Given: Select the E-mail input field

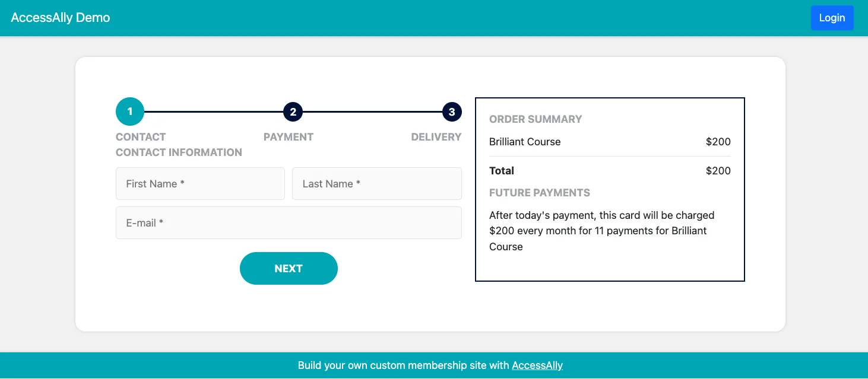Looking at the screenshot, I should point(289,223).
